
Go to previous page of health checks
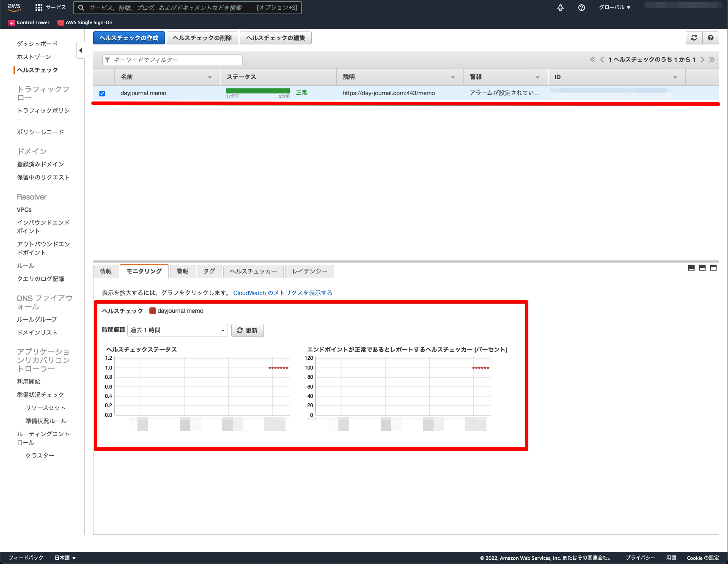tap(602, 60)
